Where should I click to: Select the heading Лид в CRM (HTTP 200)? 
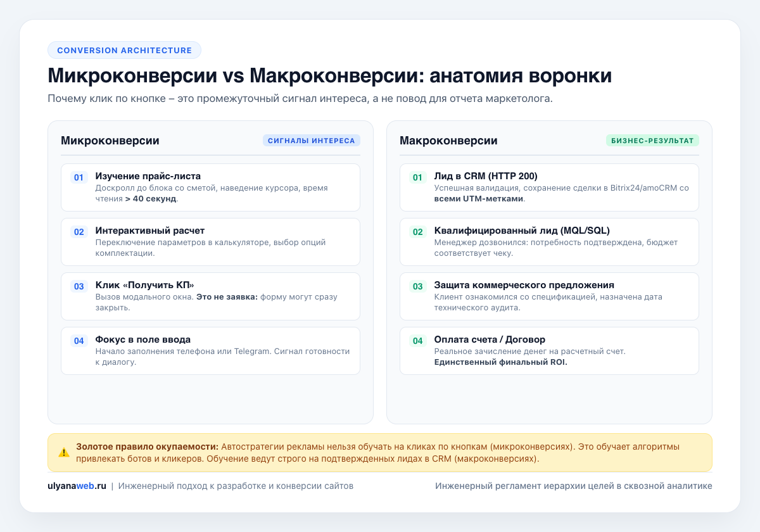486,176
